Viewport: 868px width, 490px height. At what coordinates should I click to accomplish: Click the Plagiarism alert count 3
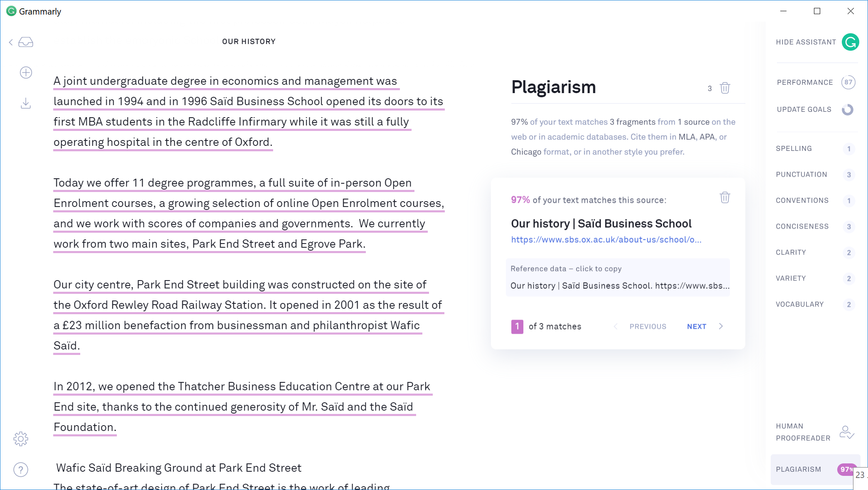coord(710,89)
